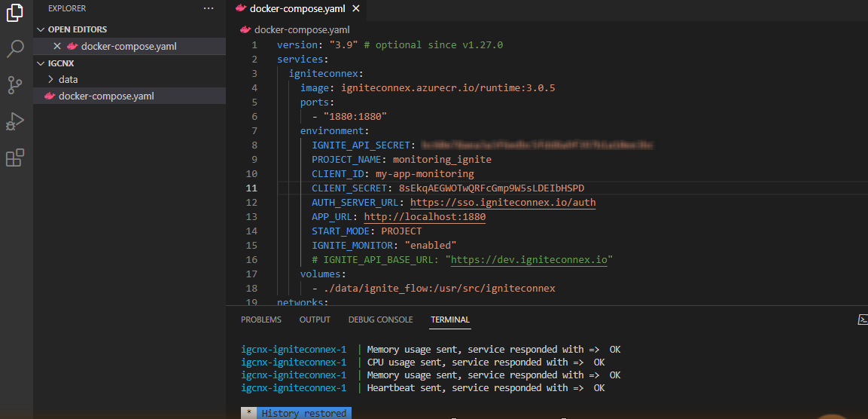The image size is (868, 419).
Task: Select the TERMINAL panel tab
Action: coord(449,320)
